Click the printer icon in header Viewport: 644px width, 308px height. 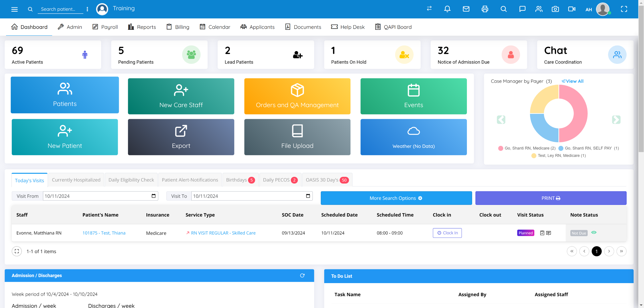[485, 9]
